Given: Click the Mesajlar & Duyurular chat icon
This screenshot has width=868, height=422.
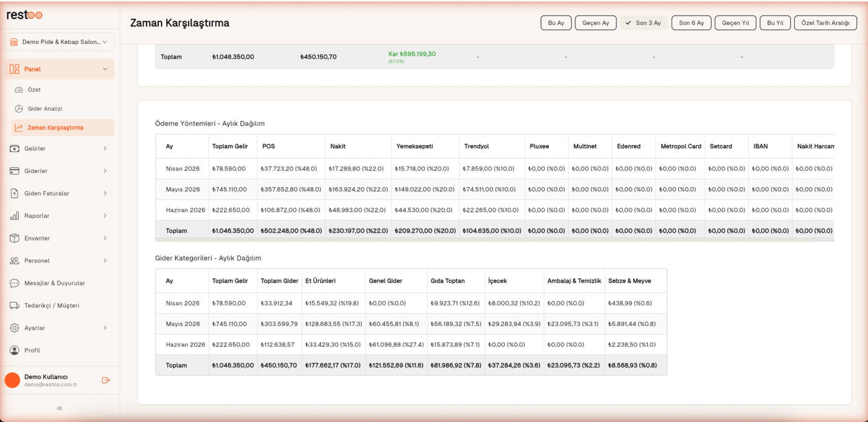Looking at the screenshot, I should tap(14, 283).
